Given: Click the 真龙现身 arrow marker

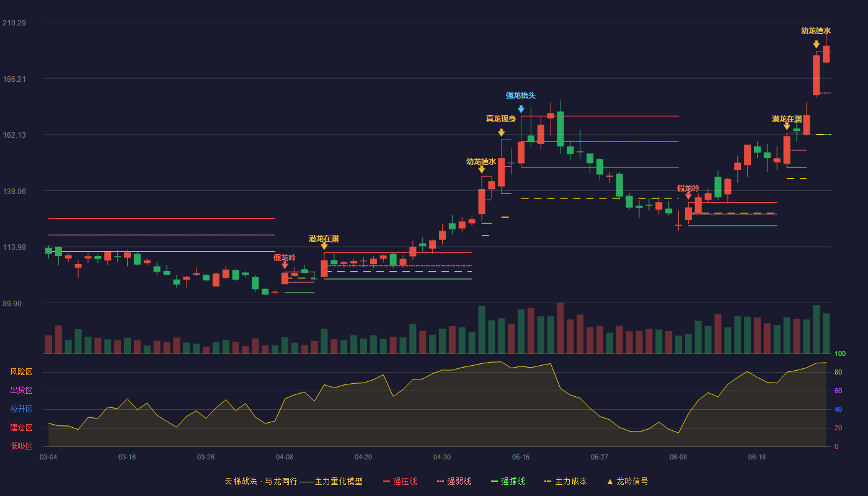Looking at the screenshot, I should coord(501,133).
